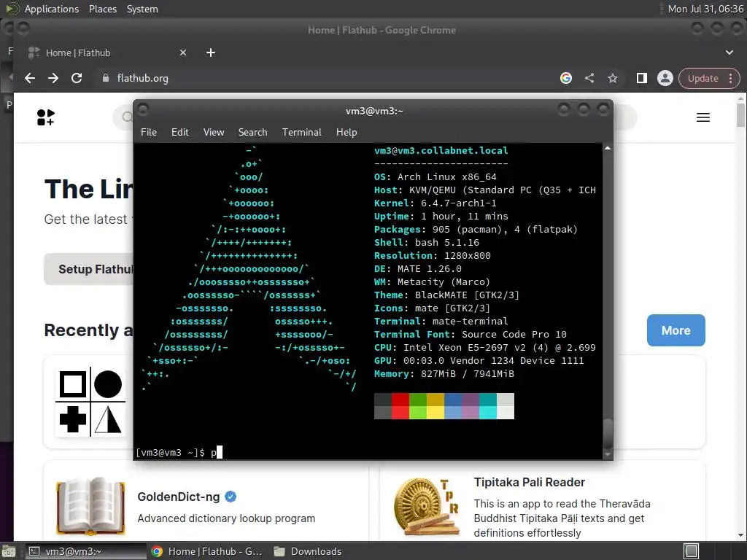This screenshot has width=747, height=560.
Task: Click the geometric shapes app icon
Action: point(90,402)
